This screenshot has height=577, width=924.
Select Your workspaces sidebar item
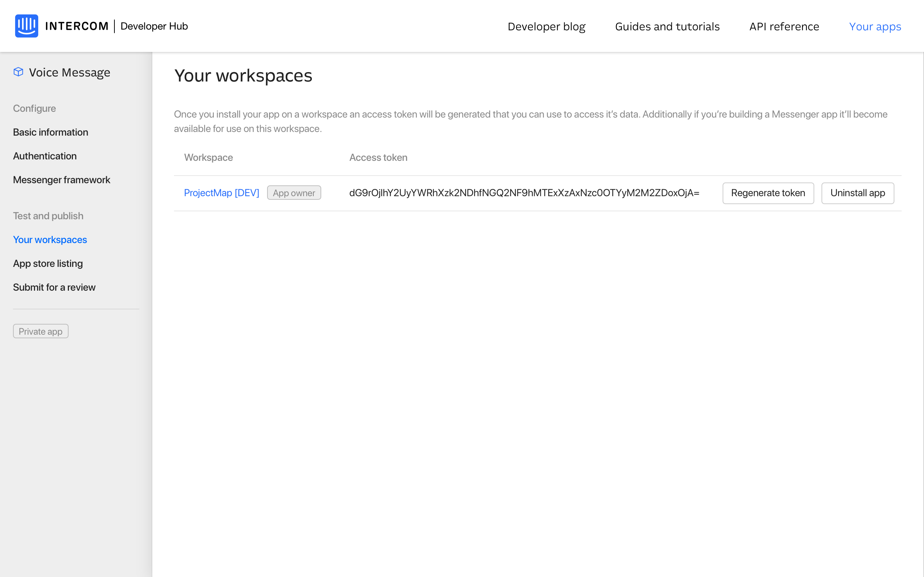50,240
